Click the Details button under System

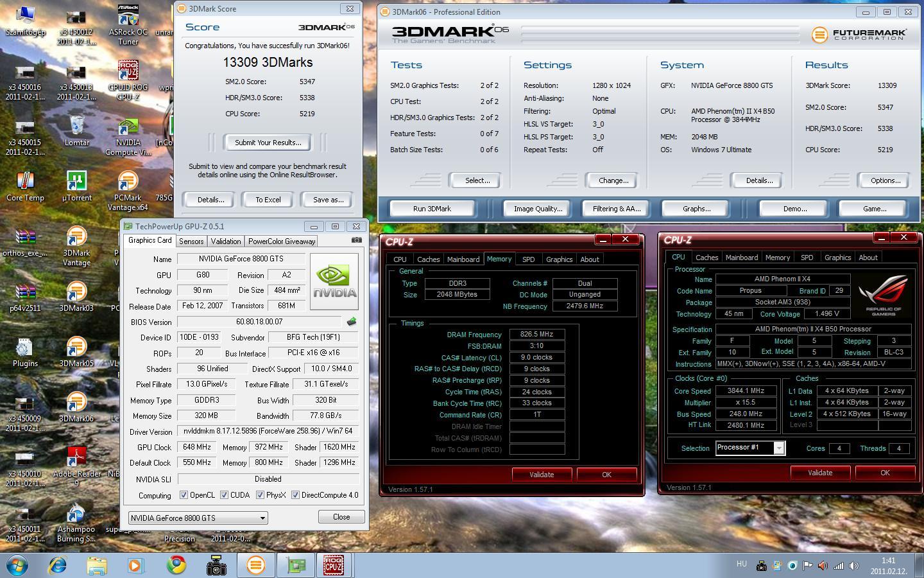click(x=758, y=180)
